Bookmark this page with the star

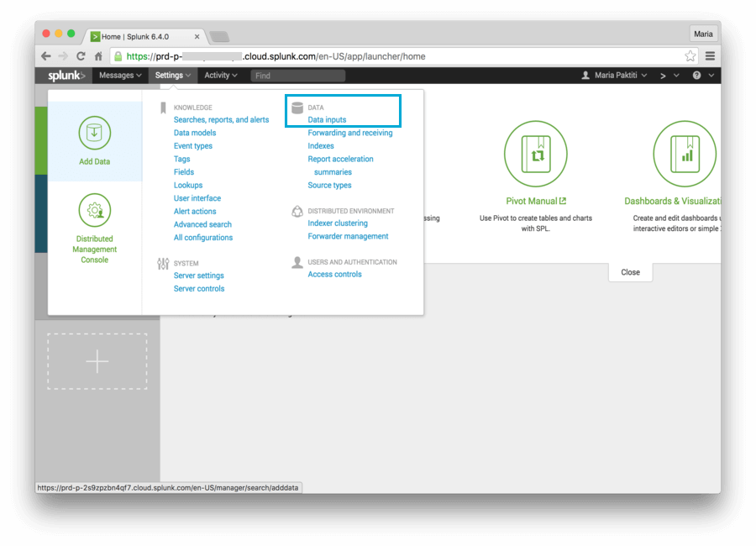[690, 56]
